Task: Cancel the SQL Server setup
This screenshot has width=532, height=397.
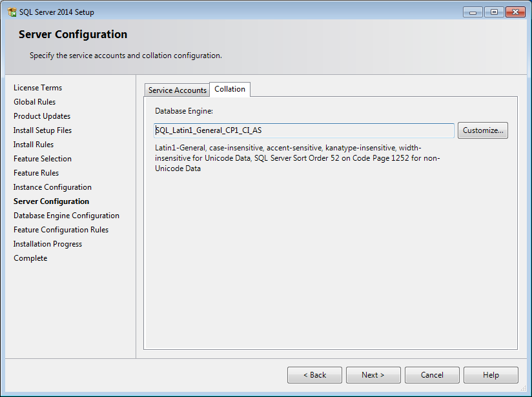Action: (x=432, y=375)
